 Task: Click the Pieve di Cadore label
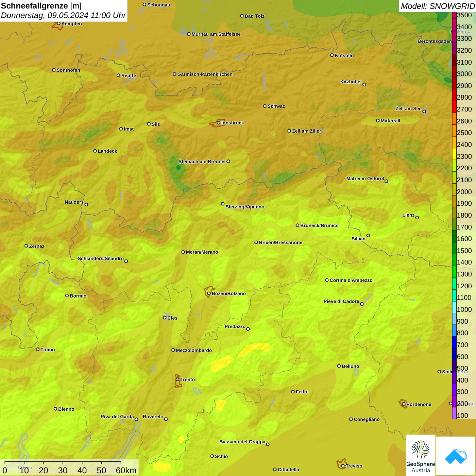coord(341,301)
